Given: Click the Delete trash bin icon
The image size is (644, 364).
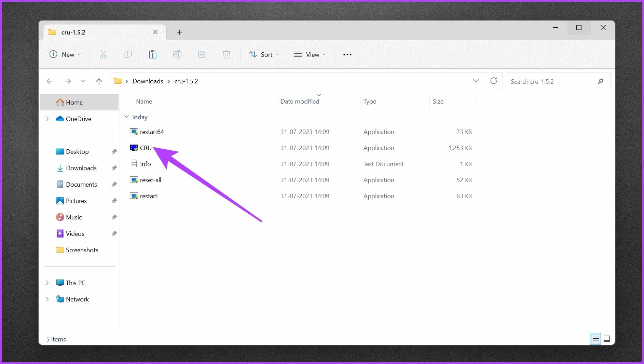Looking at the screenshot, I should pos(227,55).
